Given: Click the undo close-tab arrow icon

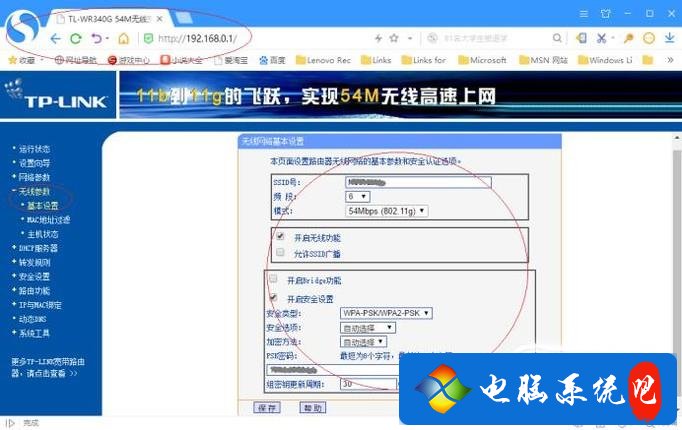Looking at the screenshot, I should (97, 39).
